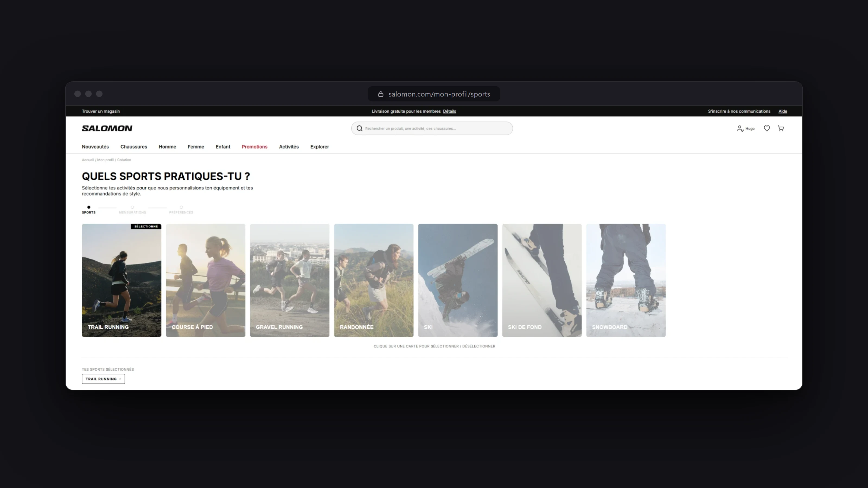The width and height of the screenshot is (868, 488).
Task: Jump to the Préférences step
Action: pos(181,210)
